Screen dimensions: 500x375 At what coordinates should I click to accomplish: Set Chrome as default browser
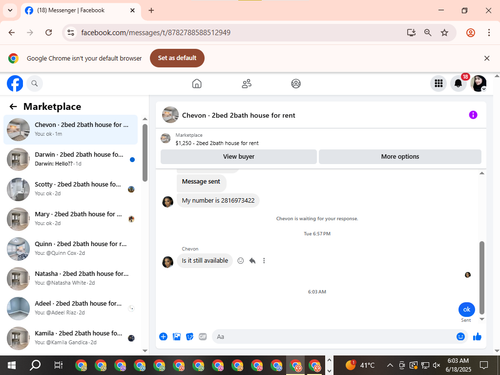point(177,58)
